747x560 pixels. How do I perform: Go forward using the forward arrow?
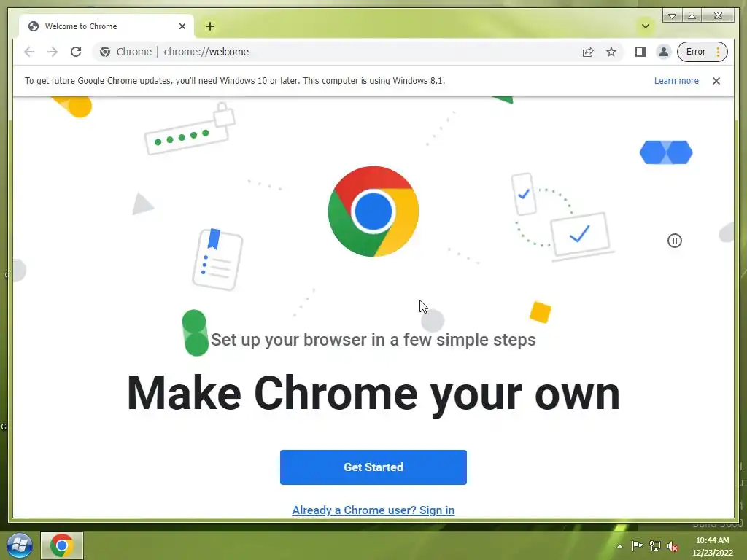pyautogui.click(x=53, y=52)
